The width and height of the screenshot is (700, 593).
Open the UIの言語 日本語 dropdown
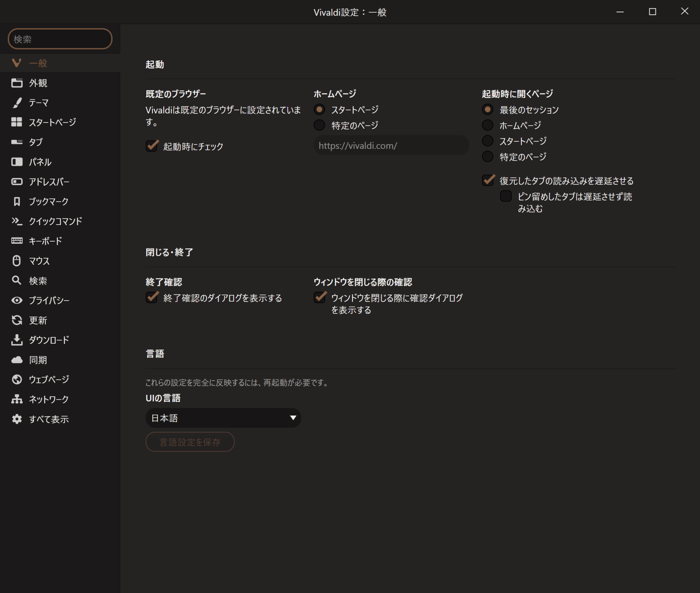[x=223, y=418]
